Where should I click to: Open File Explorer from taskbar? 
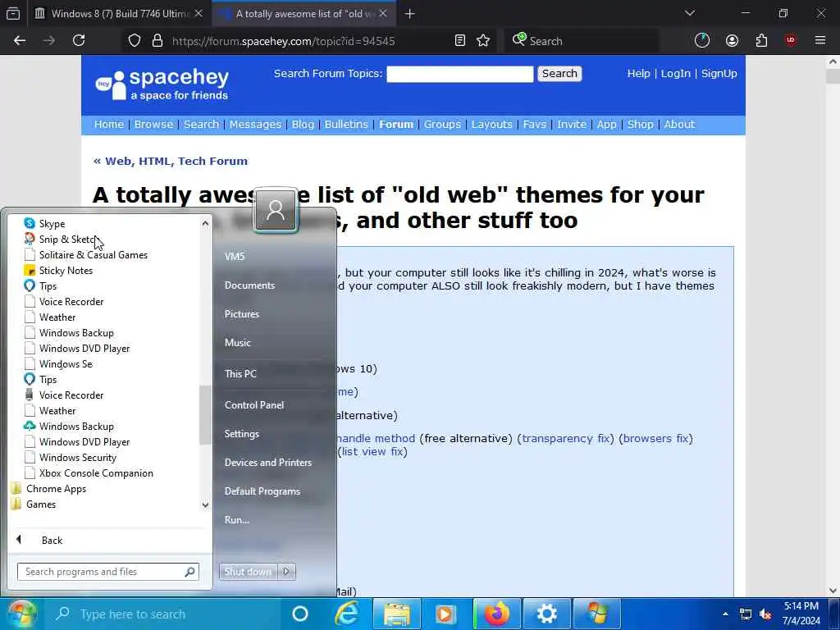396,614
